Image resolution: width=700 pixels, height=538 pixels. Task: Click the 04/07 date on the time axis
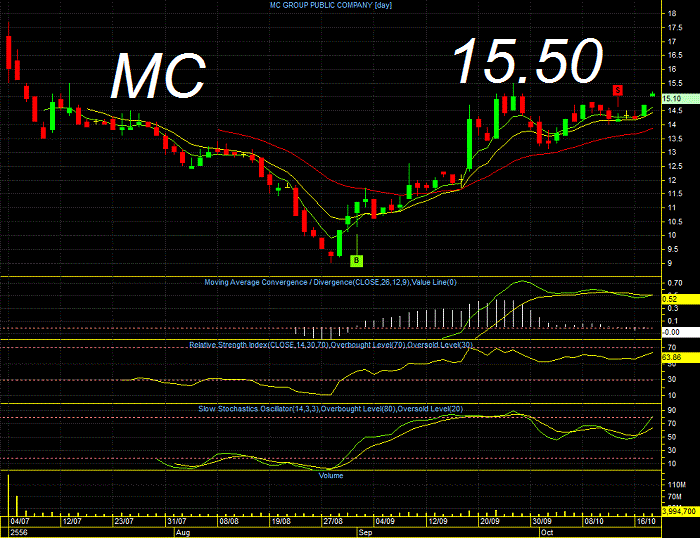21,521
